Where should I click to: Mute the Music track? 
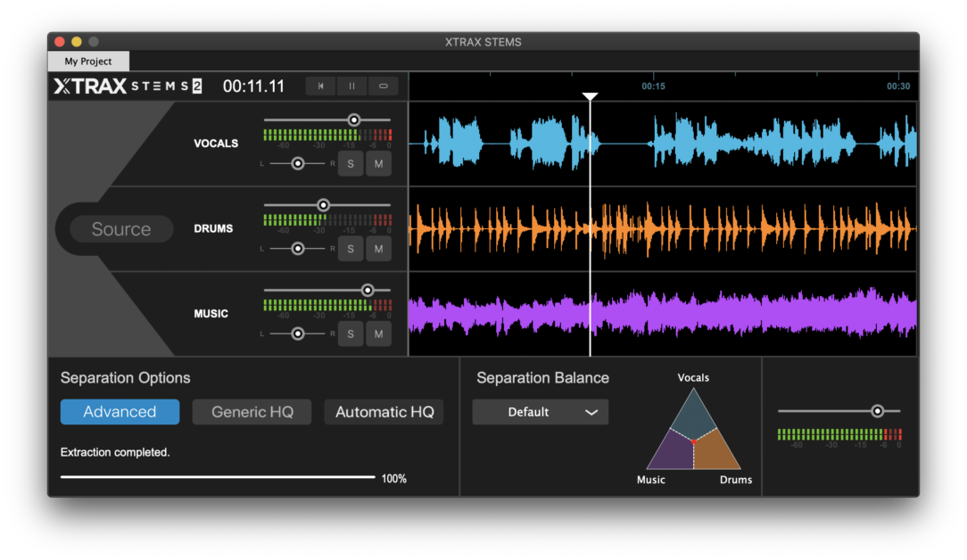378,334
